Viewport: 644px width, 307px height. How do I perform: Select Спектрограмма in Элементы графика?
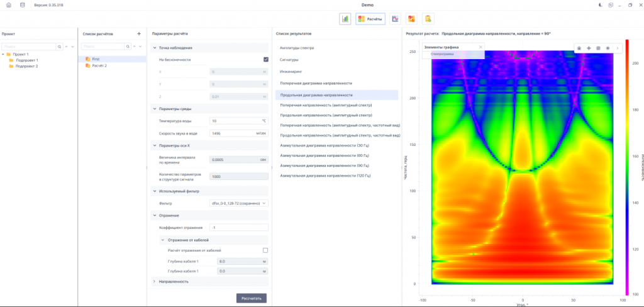[x=442, y=54]
